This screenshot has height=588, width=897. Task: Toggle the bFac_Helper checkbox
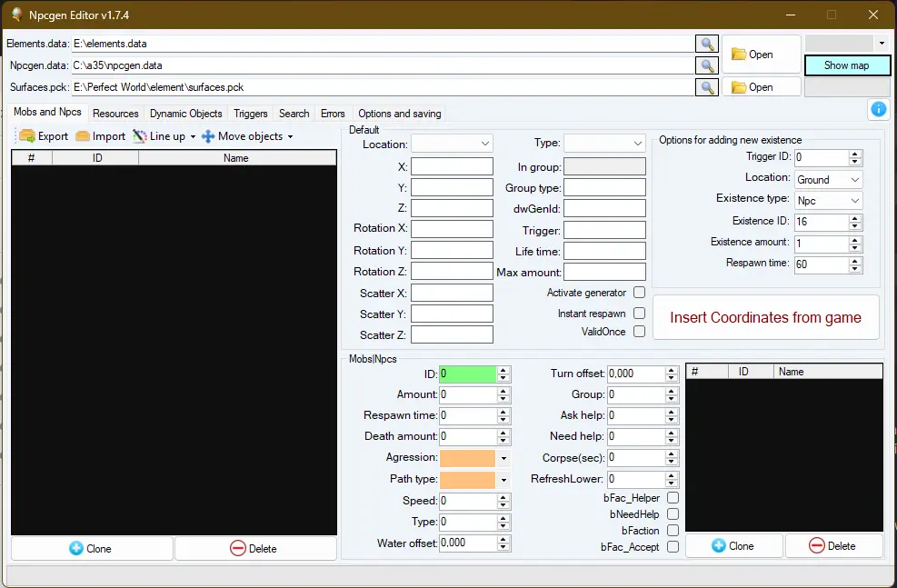click(673, 498)
